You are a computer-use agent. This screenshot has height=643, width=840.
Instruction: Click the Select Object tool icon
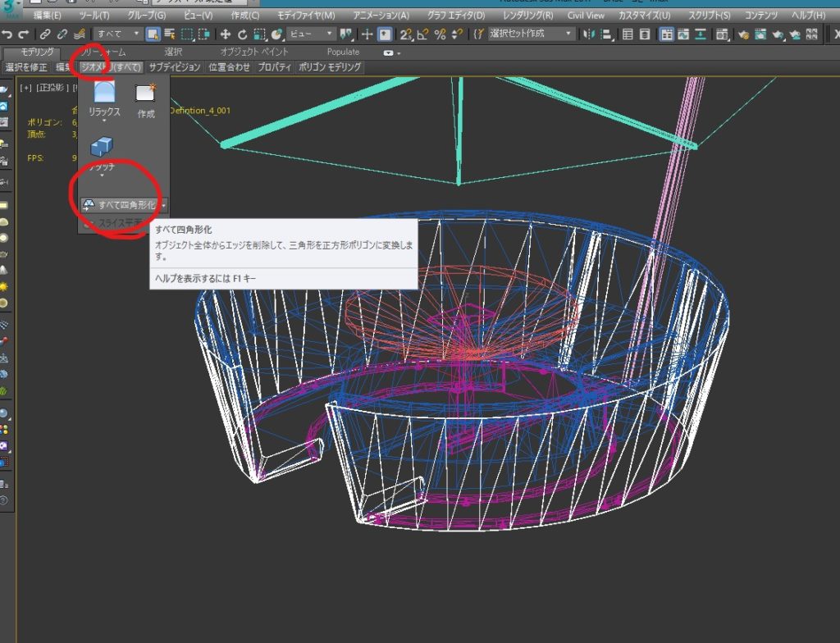[153, 34]
